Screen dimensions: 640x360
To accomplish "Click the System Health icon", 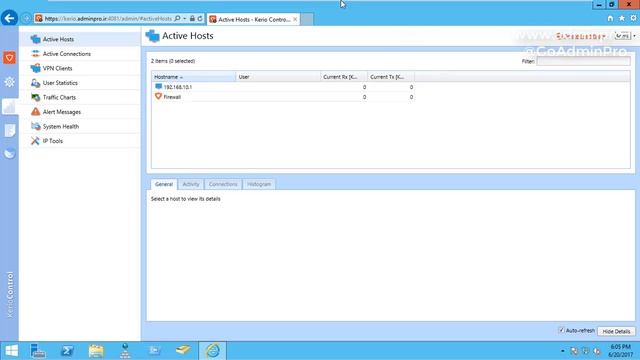I will [x=36, y=127].
